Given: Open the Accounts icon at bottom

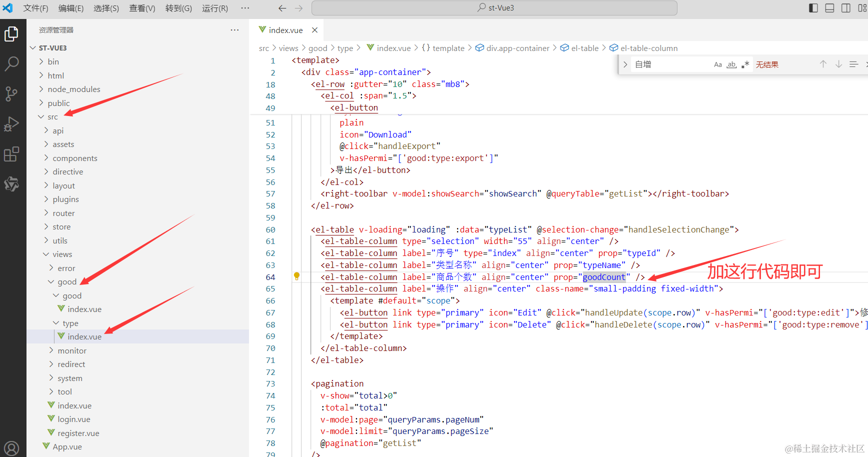Looking at the screenshot, I should tap(11, 448).
